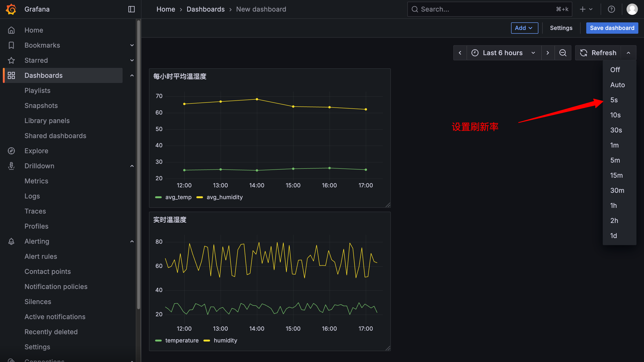Click the humidity yellow legend color swatch
644x362 pixels.
click(x=207, y=340)
